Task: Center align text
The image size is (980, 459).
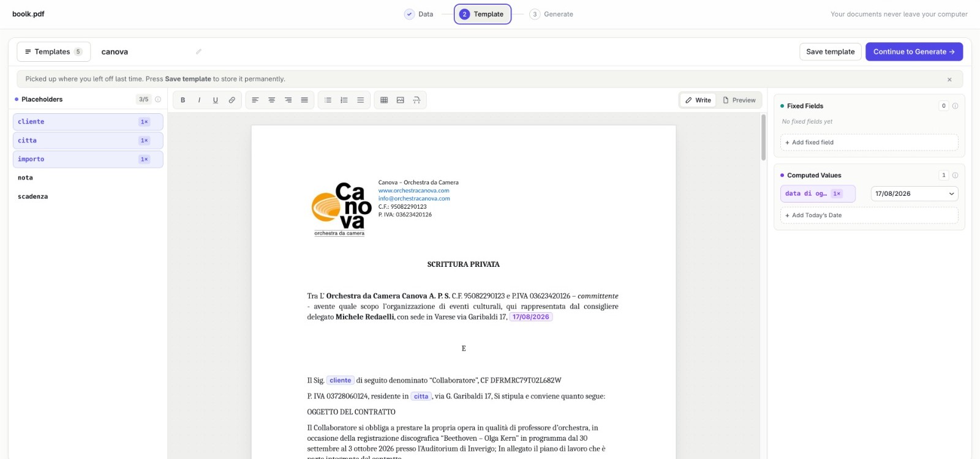Action: [x=271, y=100]
